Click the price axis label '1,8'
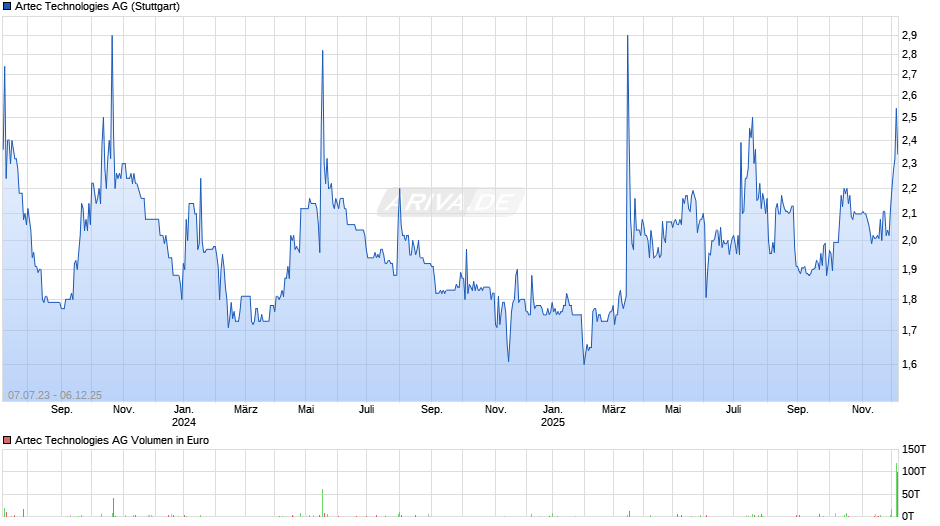The image size is (940, 526). pos(909,299)
